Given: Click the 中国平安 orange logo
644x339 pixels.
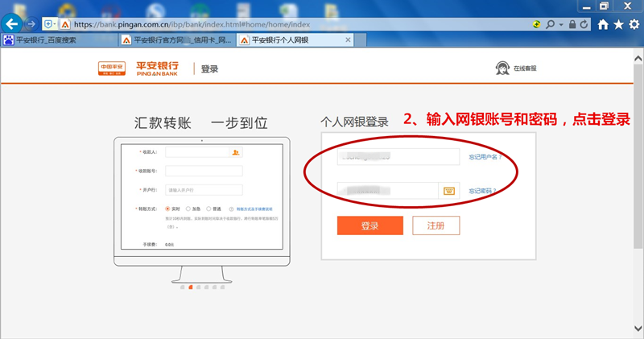Looking at the screenshot, I should coord(112,68).
